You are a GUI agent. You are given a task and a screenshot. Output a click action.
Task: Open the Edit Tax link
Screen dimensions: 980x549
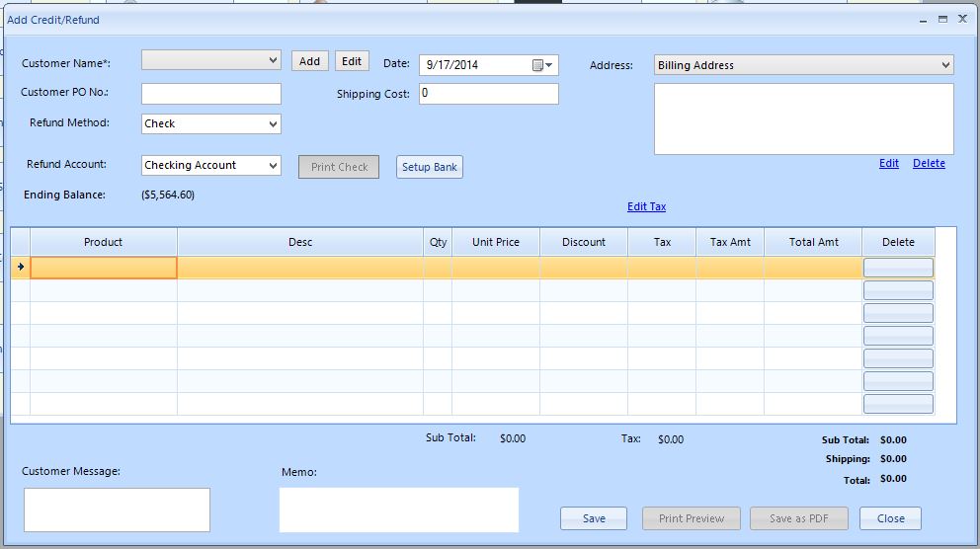646,206
